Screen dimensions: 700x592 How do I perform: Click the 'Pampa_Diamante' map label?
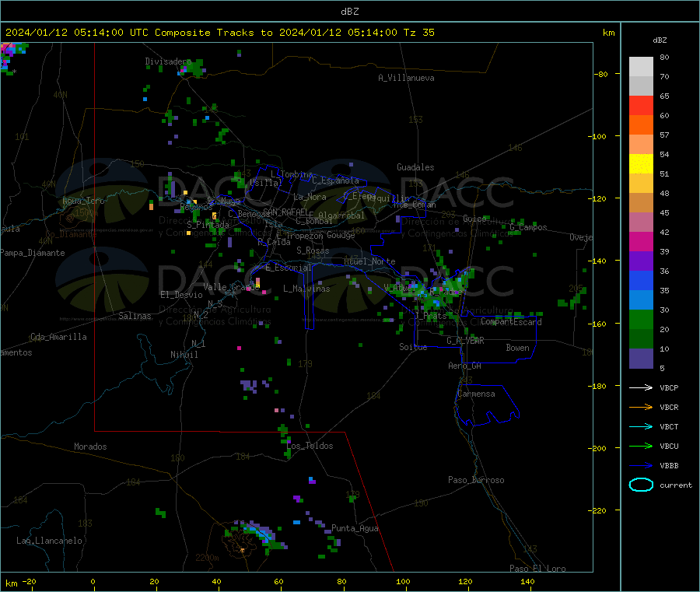click(33, 253)
